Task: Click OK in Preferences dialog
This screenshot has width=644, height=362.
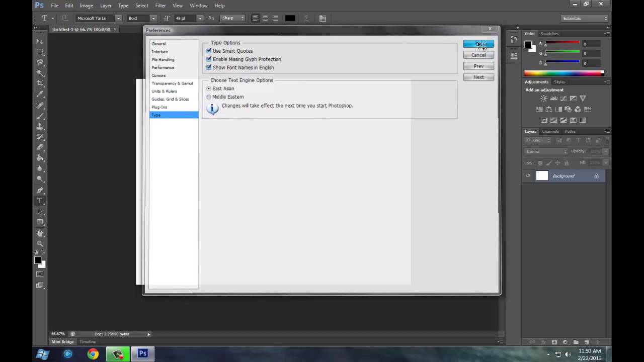Action: tap(478, 44)
